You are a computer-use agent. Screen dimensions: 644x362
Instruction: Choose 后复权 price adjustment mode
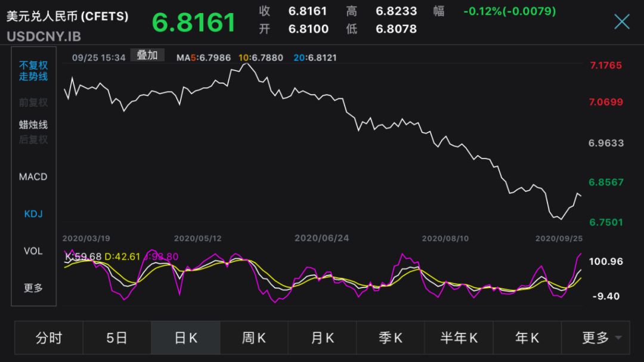[33, 140]
